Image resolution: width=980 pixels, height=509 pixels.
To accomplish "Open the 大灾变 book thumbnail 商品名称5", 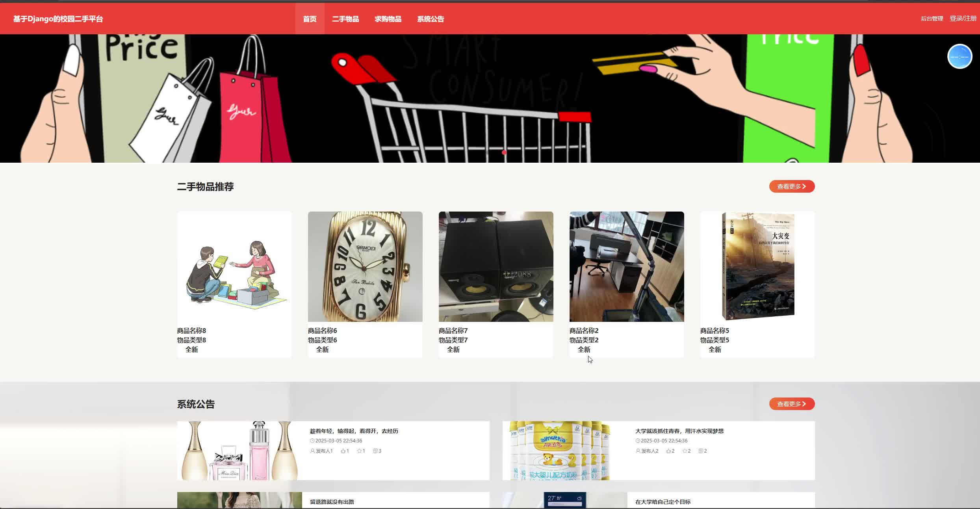I will [x=757, y=267].
